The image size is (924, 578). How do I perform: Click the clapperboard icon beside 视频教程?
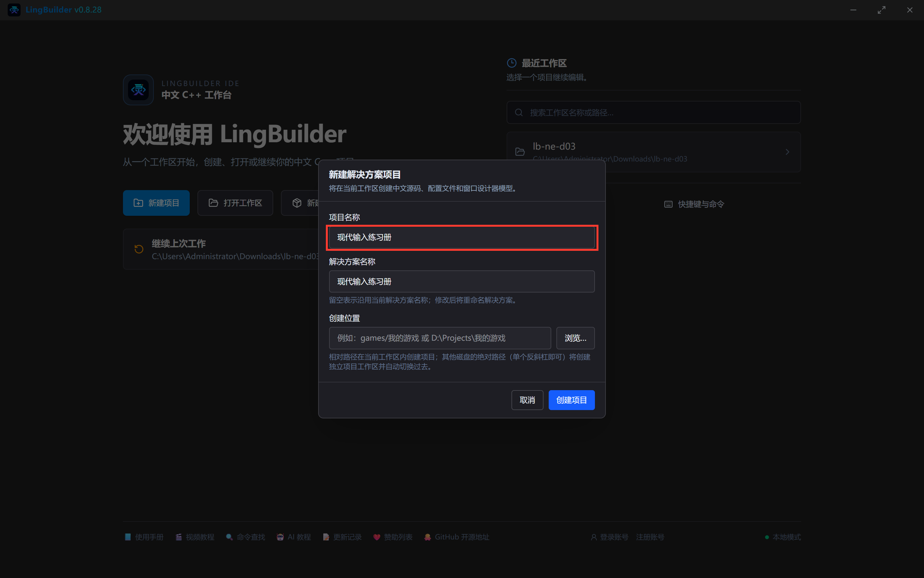coord(179,537)
